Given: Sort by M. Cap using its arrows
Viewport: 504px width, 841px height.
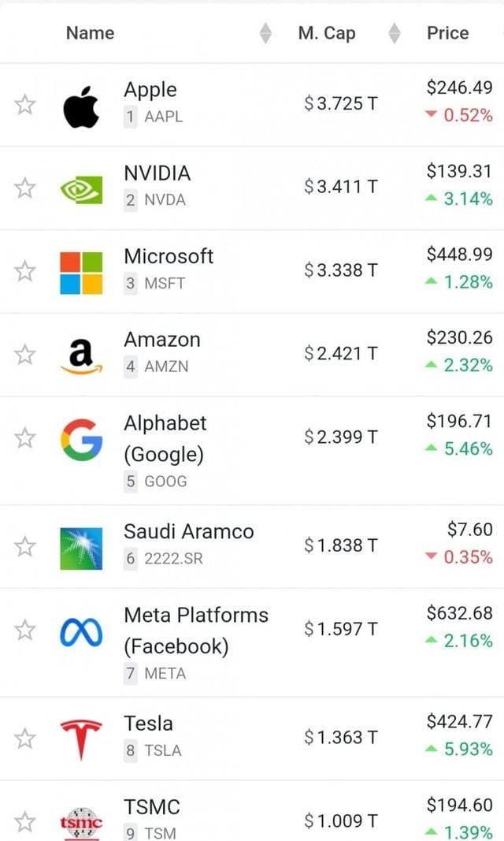Looking at the screenshot, I should click(394, 33).
